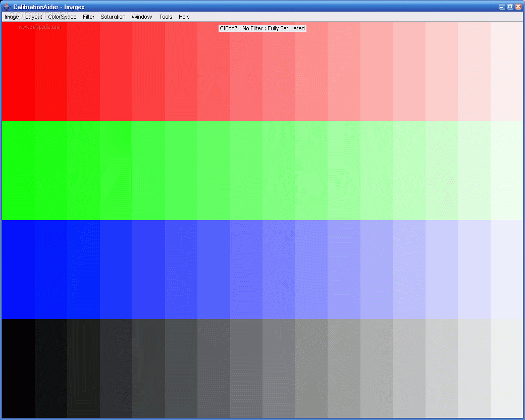Open the ColorSpace menu

(62, 17)
